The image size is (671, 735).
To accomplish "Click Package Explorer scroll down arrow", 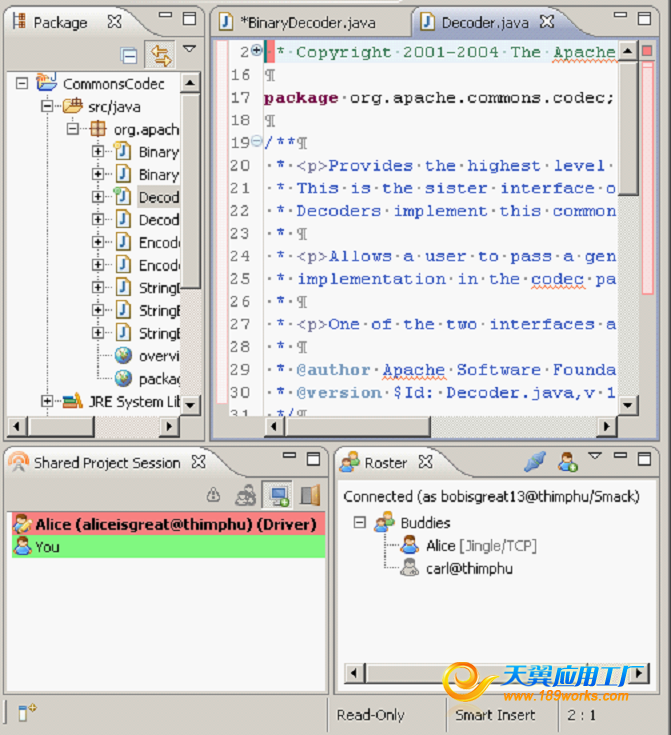I will click(190, 405).
